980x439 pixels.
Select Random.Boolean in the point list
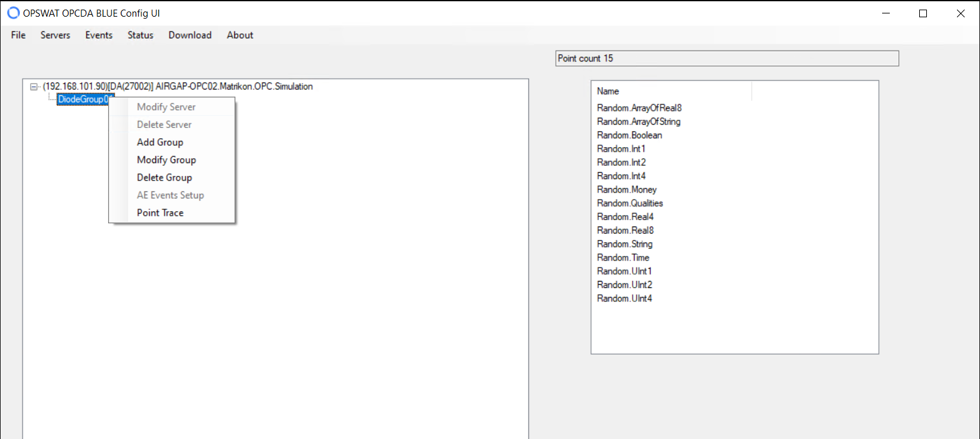(629, 135)
